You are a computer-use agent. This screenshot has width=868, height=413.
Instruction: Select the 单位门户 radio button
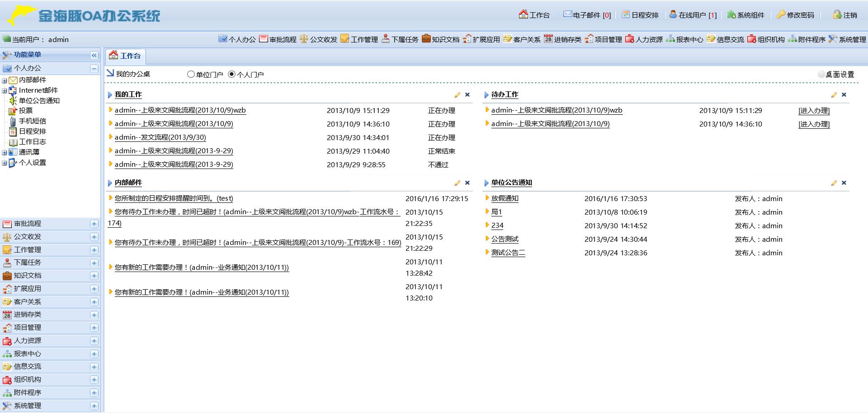191,74
